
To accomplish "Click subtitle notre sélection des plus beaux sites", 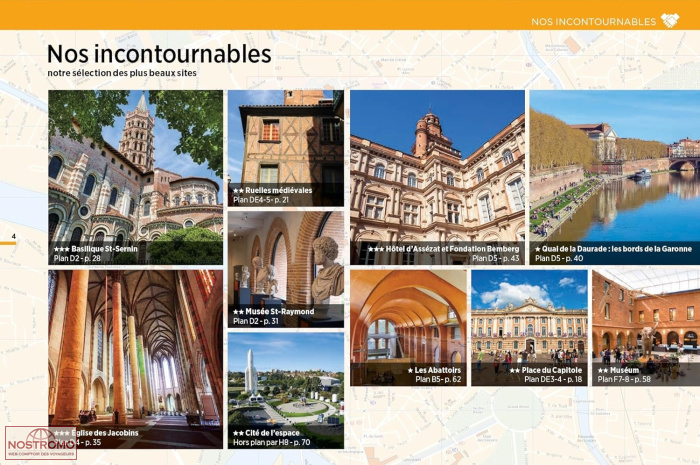I will [122, 73].
